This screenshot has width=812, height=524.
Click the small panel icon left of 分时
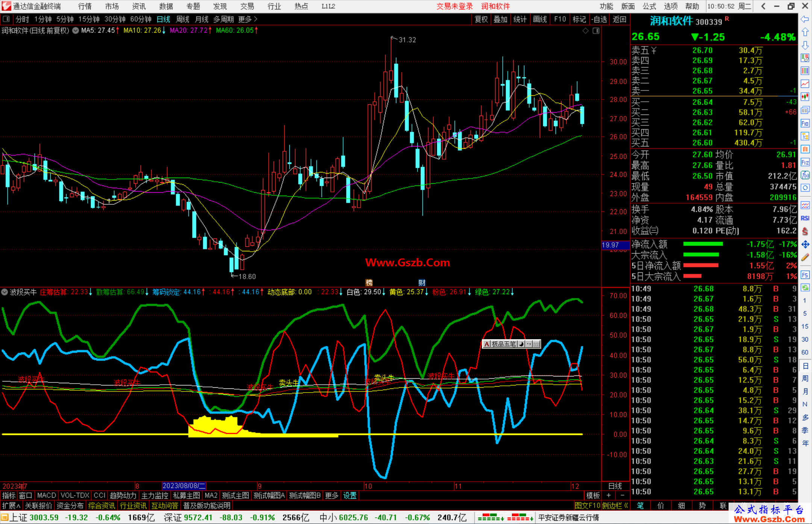coord(6,19)
